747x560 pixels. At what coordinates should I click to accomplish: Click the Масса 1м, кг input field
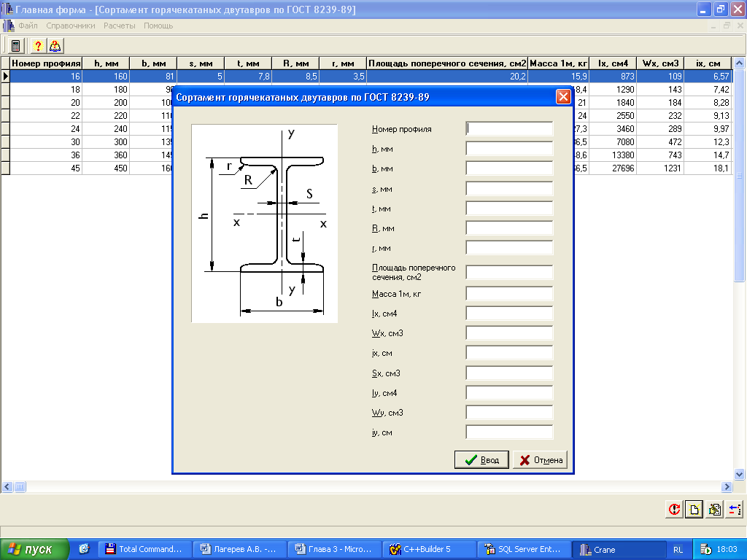pos(509,293)
